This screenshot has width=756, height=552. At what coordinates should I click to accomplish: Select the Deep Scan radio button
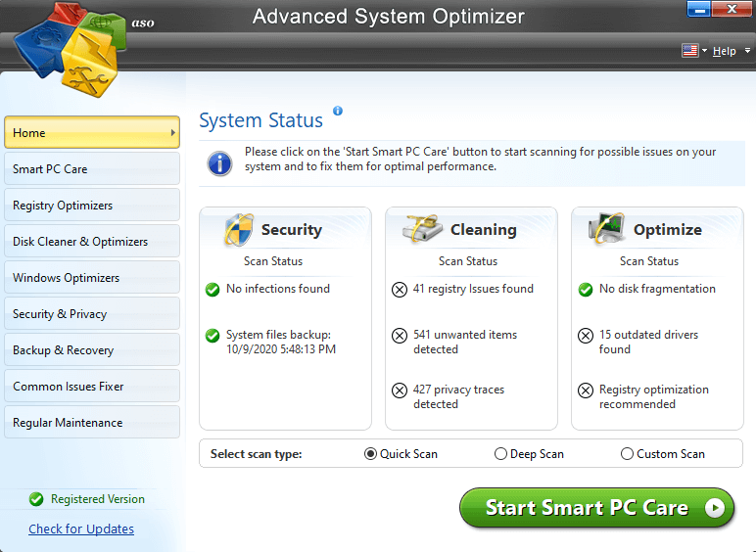click(x=500, y=454)
